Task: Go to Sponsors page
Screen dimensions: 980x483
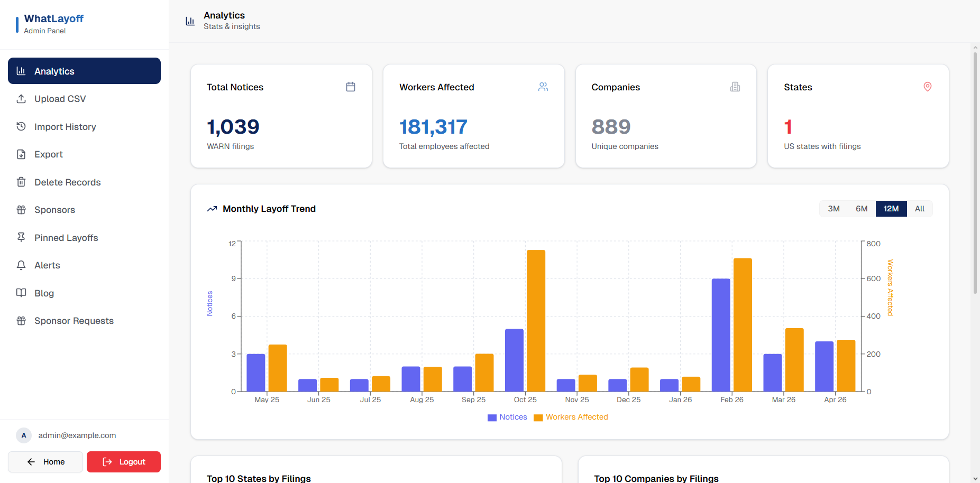Action: point(84,210)
